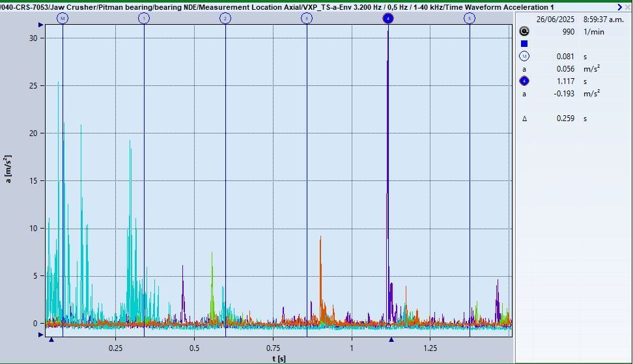The height and width of the screenshot is (364, 633).
Task: Select the main cursor marker M at top
Action: [x=63, y=18]
